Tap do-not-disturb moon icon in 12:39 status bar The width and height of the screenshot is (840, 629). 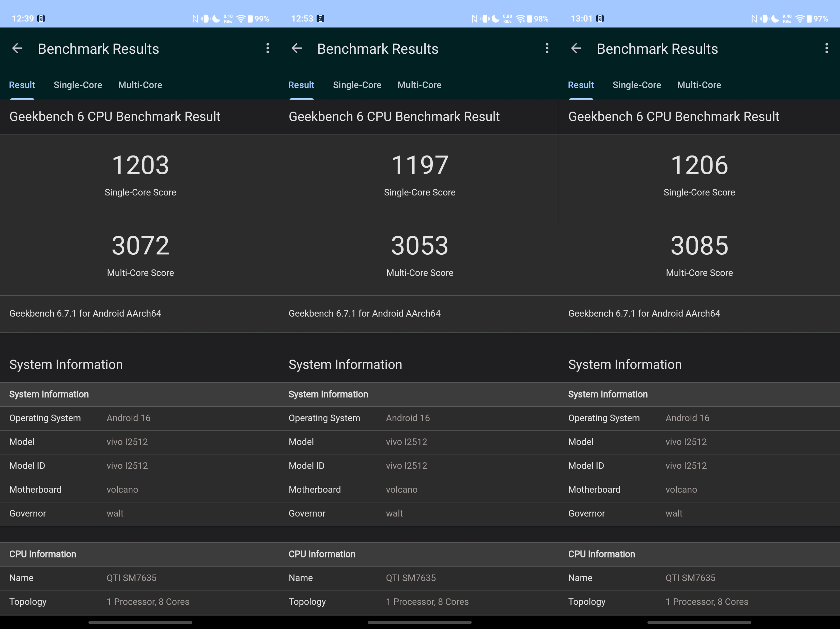tap(216, 19)
